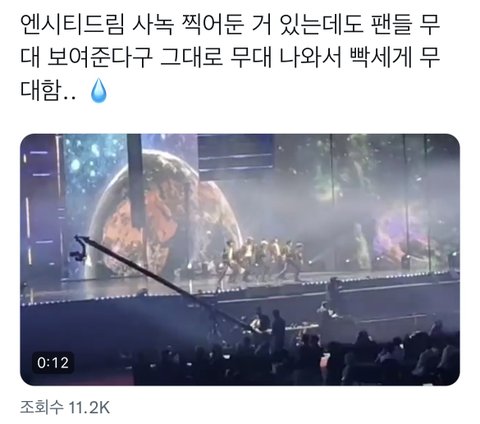Viewport: 480px width, 424px height.
Task: Click the group of performers on stage
Action: (x=260, y=260)
